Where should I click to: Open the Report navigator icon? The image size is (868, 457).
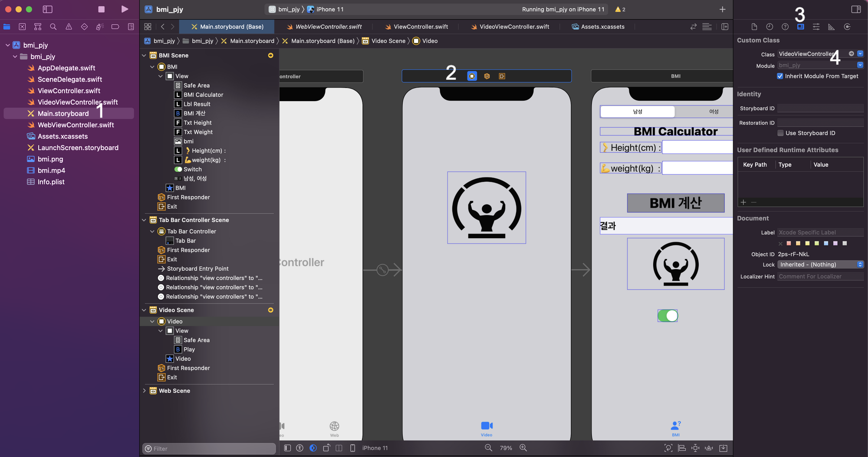coord(131,27)
